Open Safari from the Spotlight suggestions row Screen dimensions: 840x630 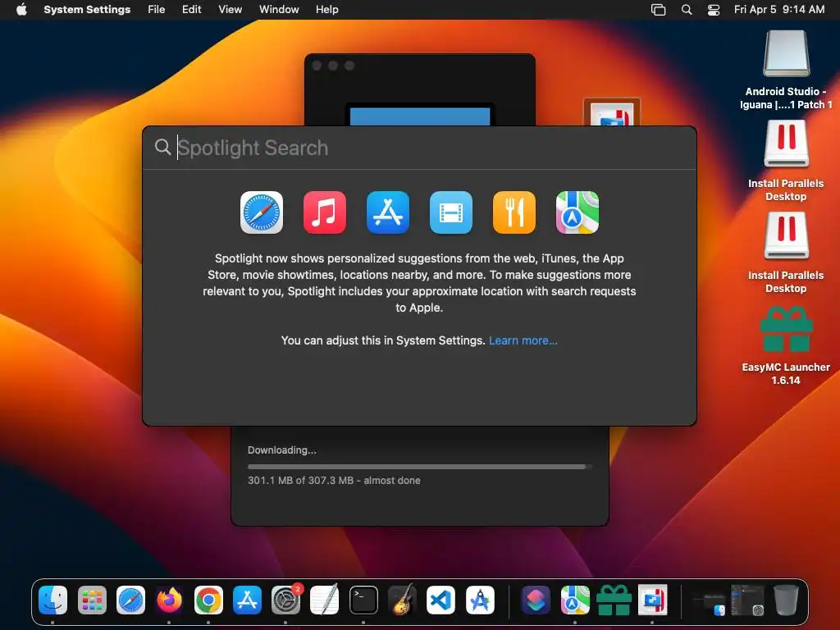click(x=262, y=212)
